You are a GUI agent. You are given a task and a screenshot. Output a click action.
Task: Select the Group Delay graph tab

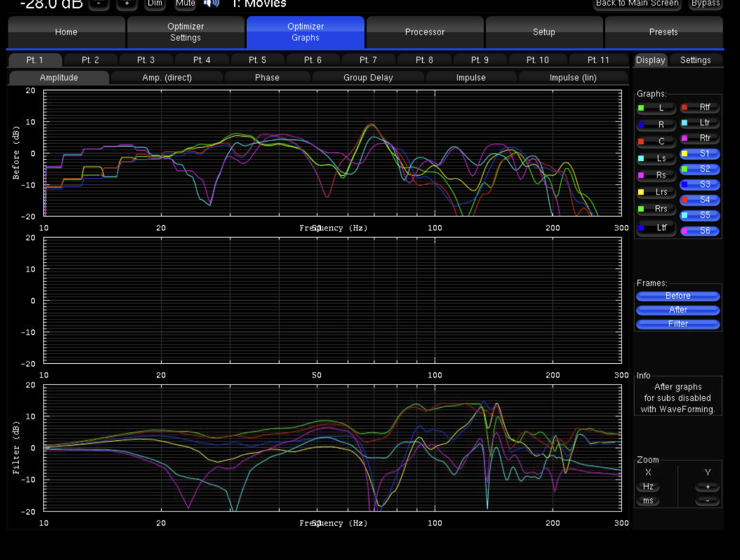point(368,78)
